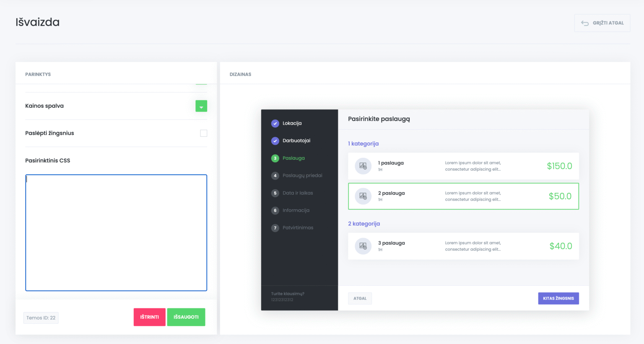Click step 6 number circle

click(x=275, y=211)
